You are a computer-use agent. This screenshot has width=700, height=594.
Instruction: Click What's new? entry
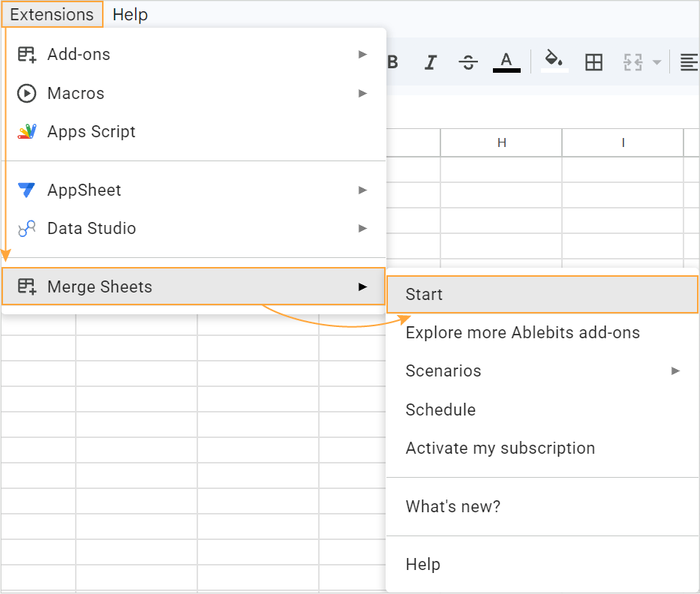tap(542, 506)
